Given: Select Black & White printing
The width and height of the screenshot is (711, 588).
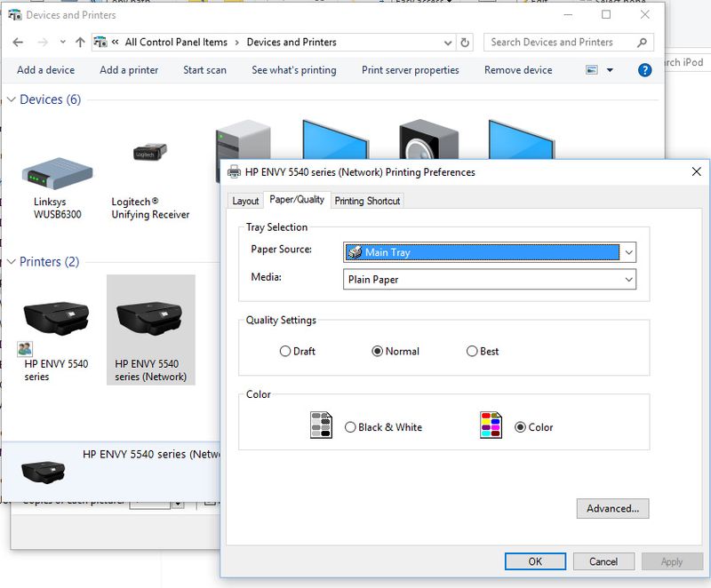Looking at the screenshot, I should click(383, 427).
